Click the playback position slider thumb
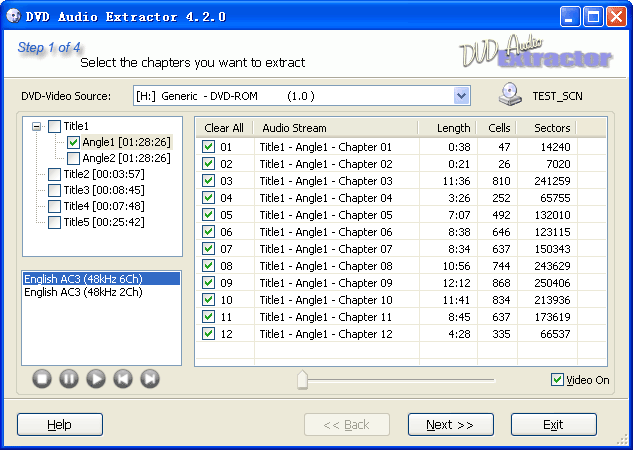The width and height of the screenshot is (633, 450). 302,380
